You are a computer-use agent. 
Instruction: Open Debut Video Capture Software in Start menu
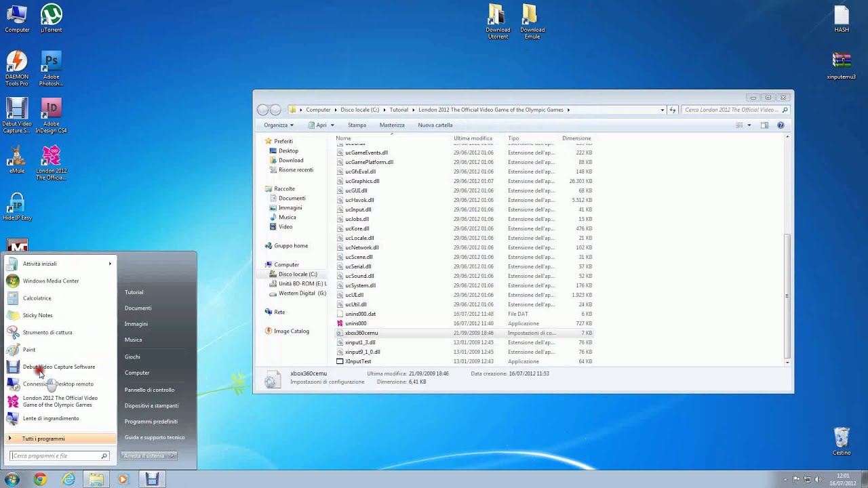(x=60, y=367)
